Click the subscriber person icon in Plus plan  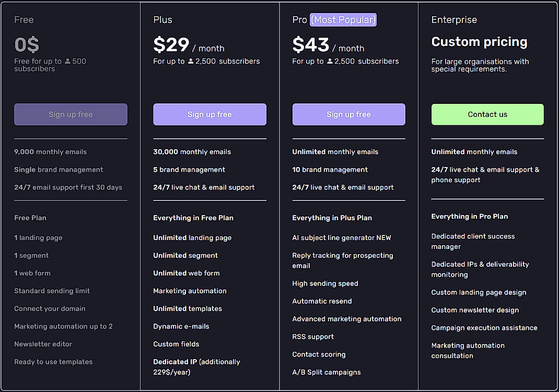(191, 61)
